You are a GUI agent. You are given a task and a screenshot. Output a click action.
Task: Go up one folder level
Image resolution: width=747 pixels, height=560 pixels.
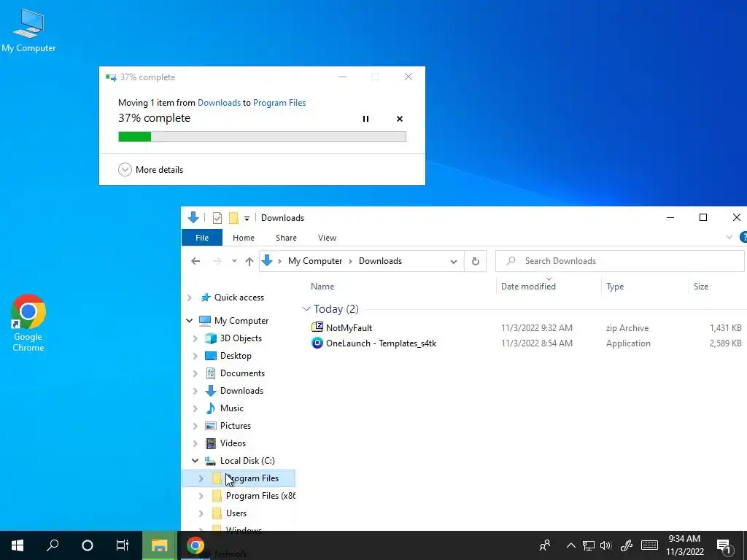[249, 261]
